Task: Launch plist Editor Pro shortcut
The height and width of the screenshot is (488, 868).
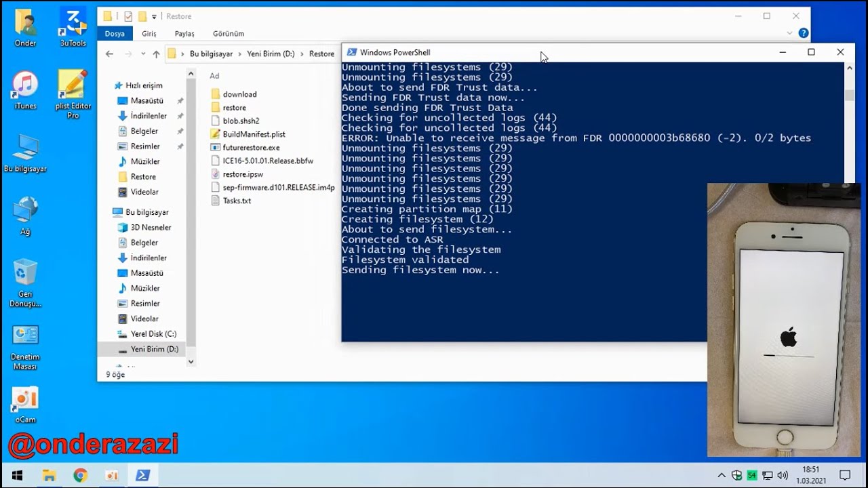Action: click(73, 94)
